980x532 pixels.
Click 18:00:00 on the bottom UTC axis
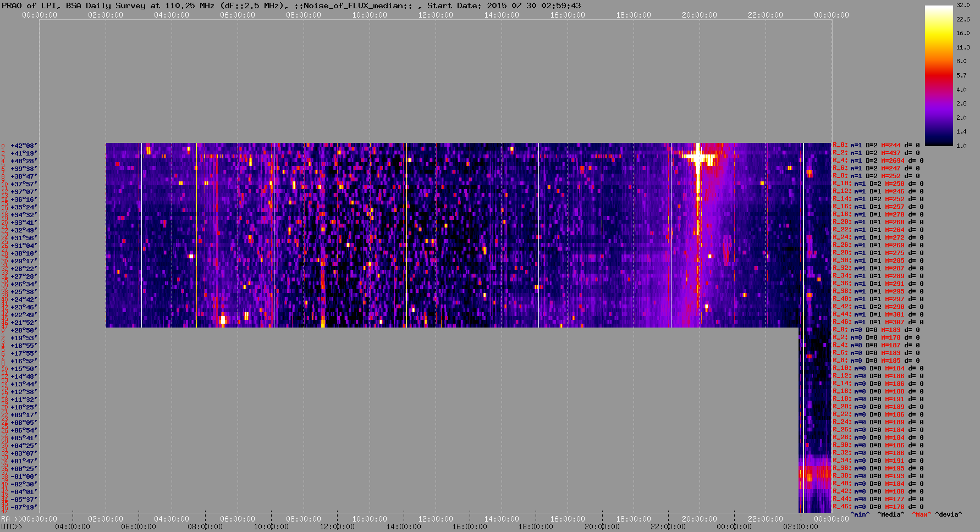(x=536, y=527)
